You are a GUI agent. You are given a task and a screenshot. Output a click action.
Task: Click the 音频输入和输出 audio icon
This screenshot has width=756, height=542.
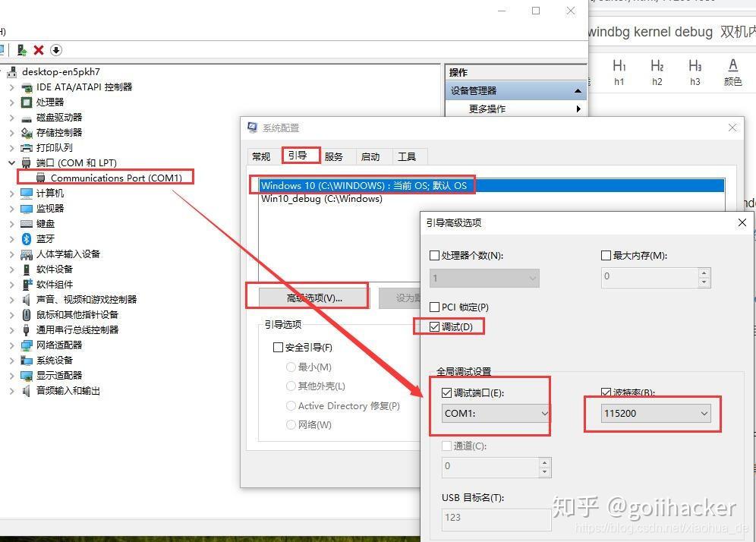(x=27, y=391)
